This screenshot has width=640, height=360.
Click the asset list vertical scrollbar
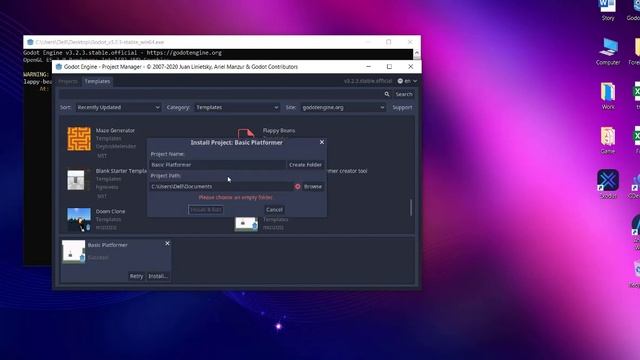pos(411,207)
